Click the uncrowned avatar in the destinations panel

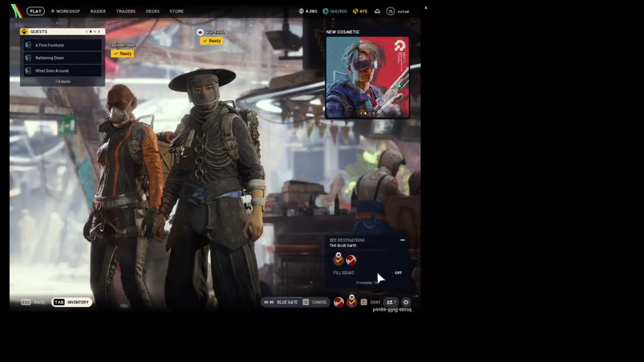click(x=351, y=260)
